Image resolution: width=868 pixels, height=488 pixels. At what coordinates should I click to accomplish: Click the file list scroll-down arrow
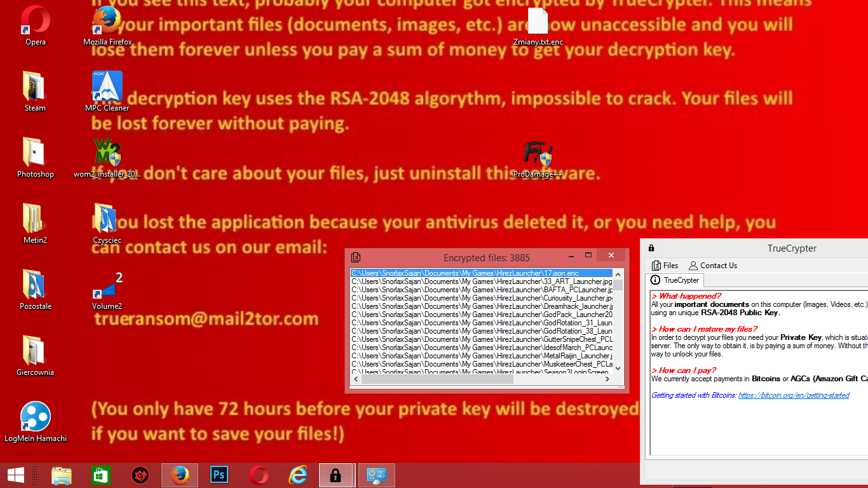point(618,369)
